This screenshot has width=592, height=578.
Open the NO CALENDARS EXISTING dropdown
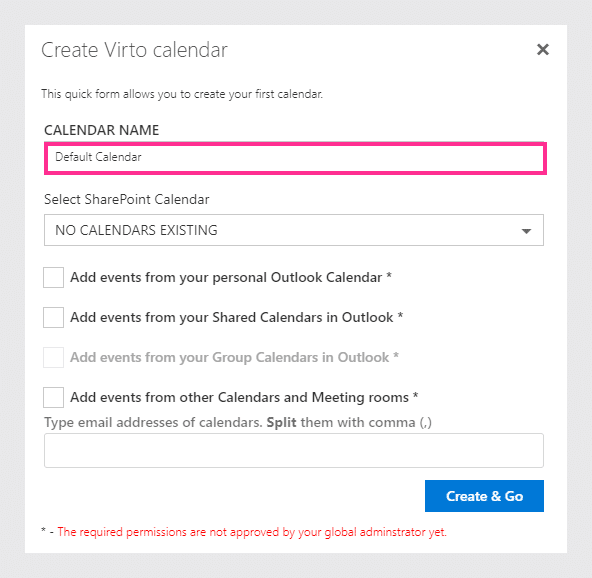click(x=294, y=230)
